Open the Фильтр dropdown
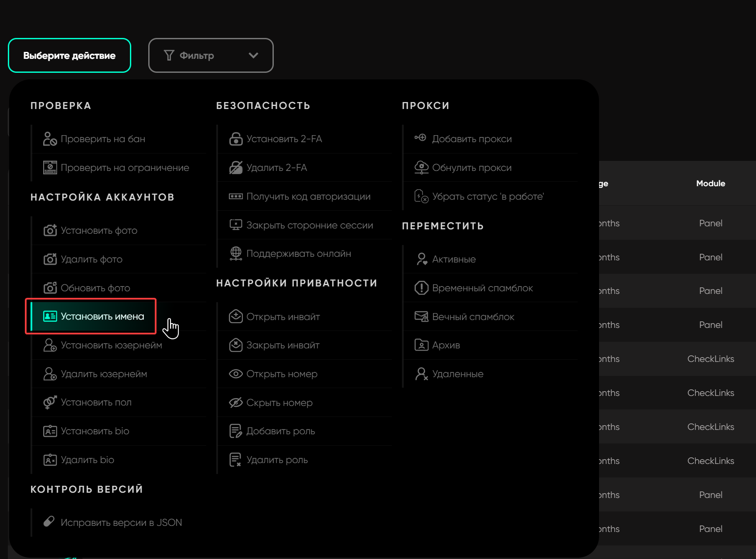The width and height of the screenshot is (756, 559). [x=211, y=55]
